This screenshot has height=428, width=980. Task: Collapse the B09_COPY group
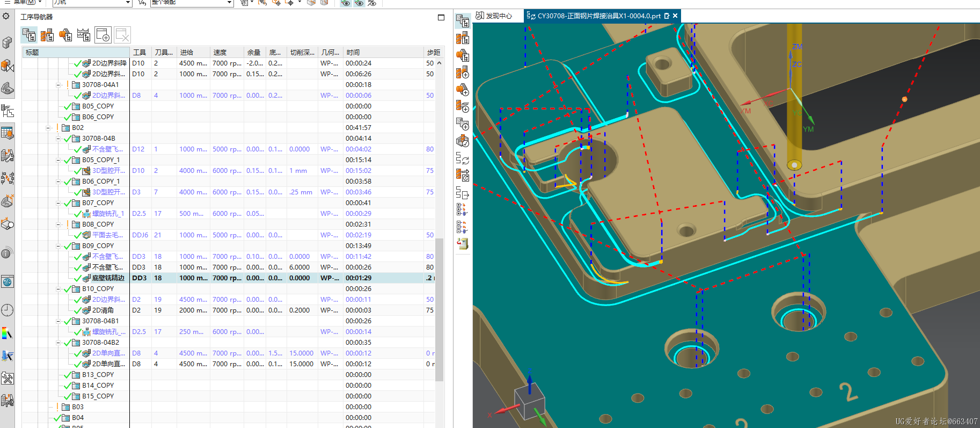58,246
